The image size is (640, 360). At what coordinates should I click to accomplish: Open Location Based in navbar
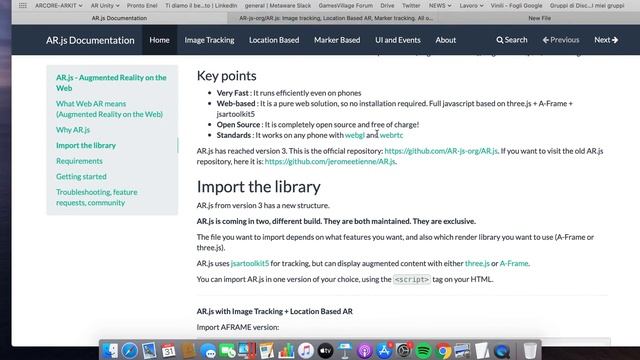pos(274,40)
